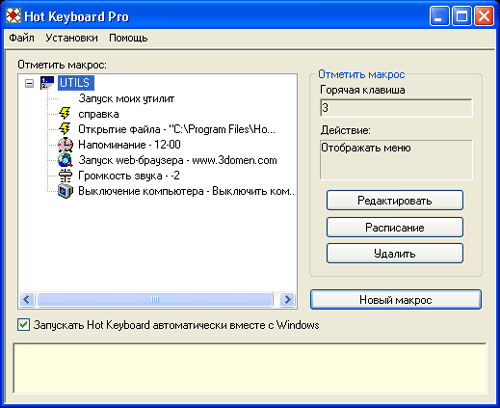Select Выключение компьютера macro row
This screenshot has width=500, height=408.
point(186,191)
